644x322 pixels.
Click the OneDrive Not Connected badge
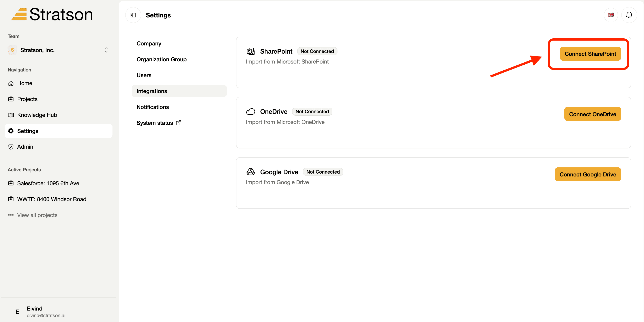click(312, 112)
